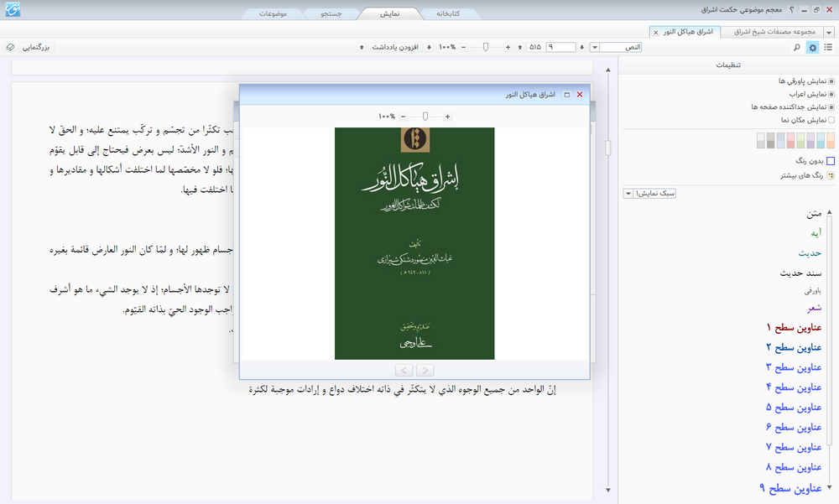Select عناوین سطح ۶ style entry

click(x=794, y=428)
